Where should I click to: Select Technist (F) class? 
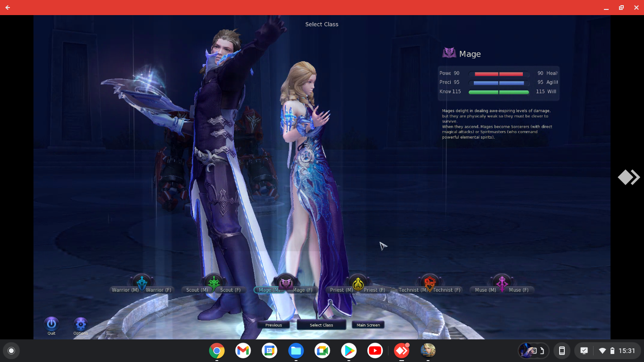click(x=447, y=290)
